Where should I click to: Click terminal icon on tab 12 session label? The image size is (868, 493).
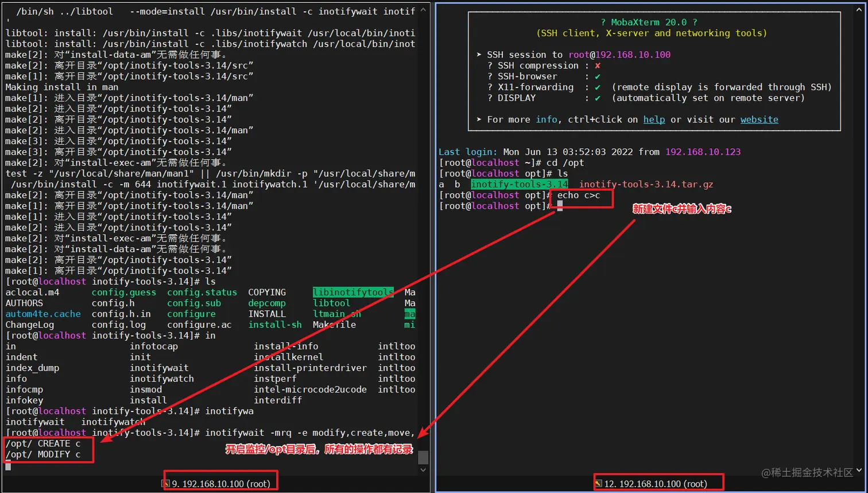(x=598, y=484)
